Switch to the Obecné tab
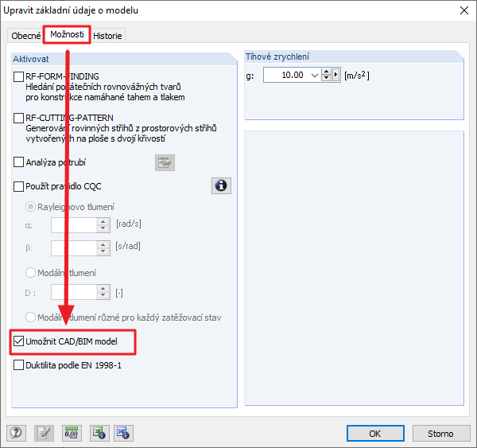 click(26, 36)
